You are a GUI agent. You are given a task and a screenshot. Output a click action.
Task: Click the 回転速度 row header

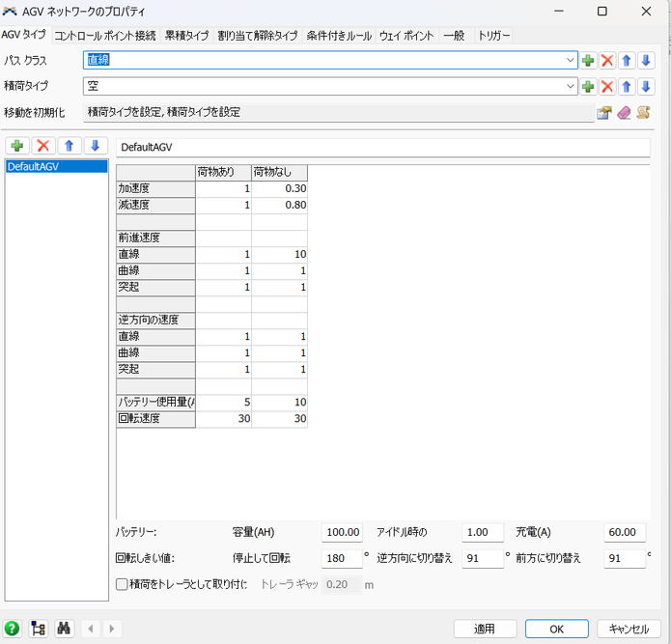155,418
